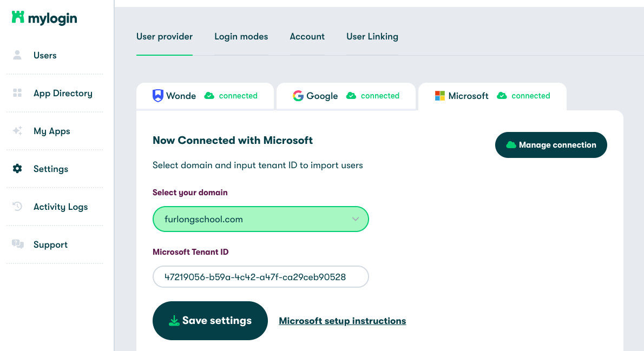
Task: Click the green cloud icon beside Wonde
Action: point(209,96)
